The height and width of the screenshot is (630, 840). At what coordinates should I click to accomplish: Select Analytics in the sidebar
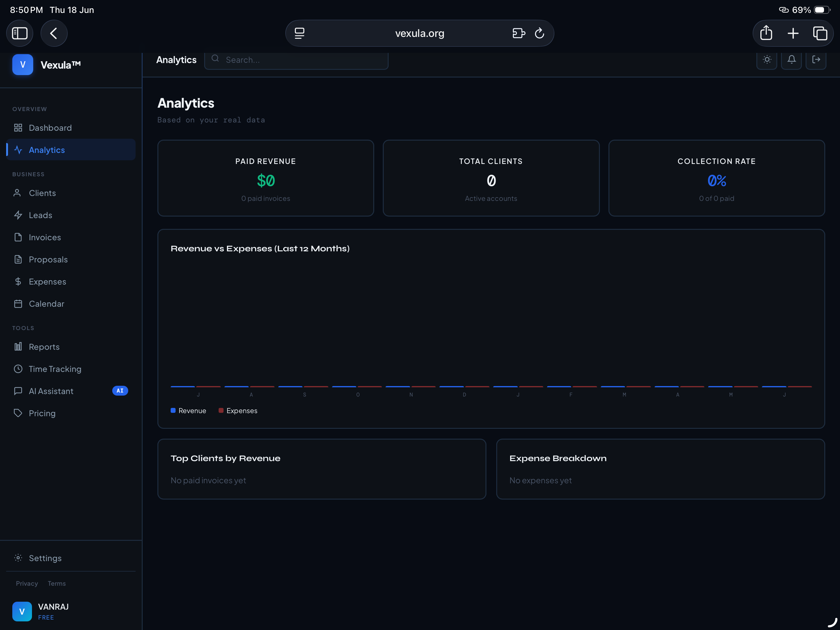[x=71, y=150]
